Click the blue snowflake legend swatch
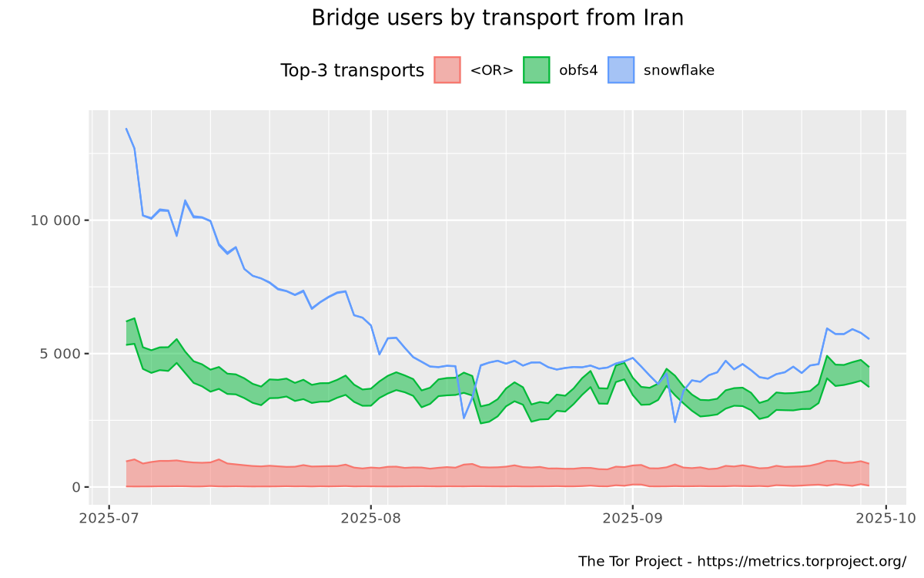This screenshot has width=924, height=578. tap(621, 70)
